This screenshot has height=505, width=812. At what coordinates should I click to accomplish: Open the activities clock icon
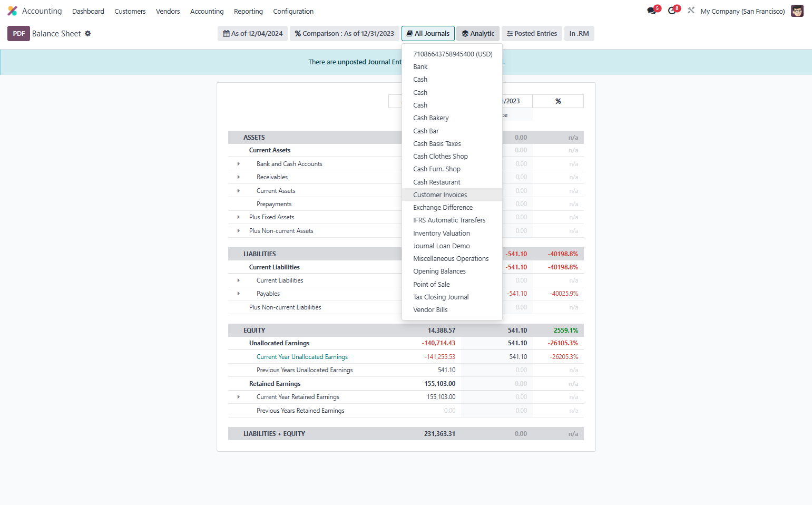pos(672,11)
